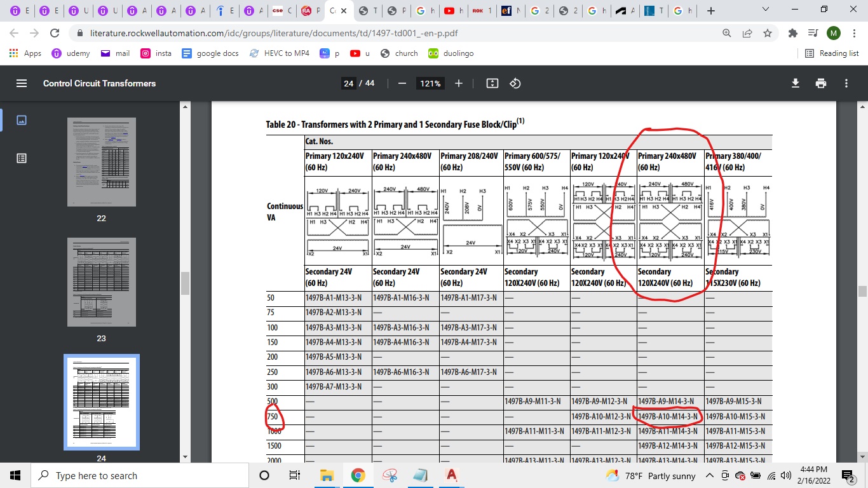This screenshot has height=488, width=868.
Task: Click catalog number 1497B-A9-M11-3-N
Action: tap(532, 402)
